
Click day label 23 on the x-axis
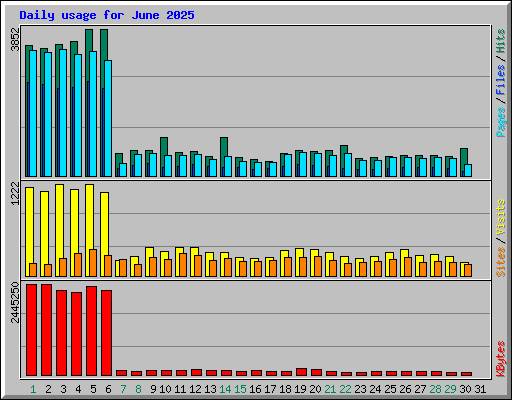pos(360,389)
